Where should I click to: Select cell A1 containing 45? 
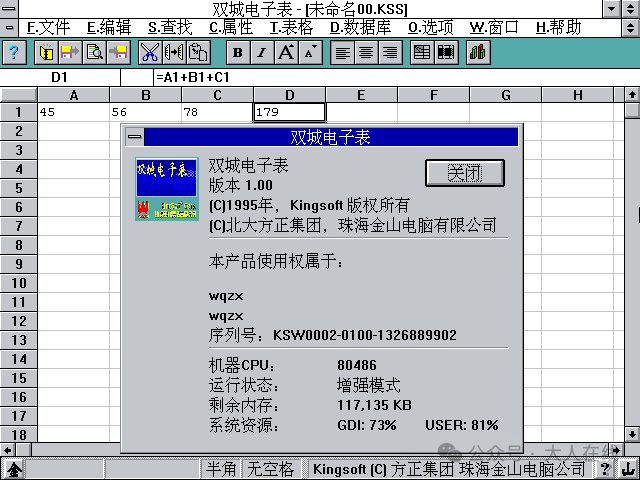click(73, 112)
